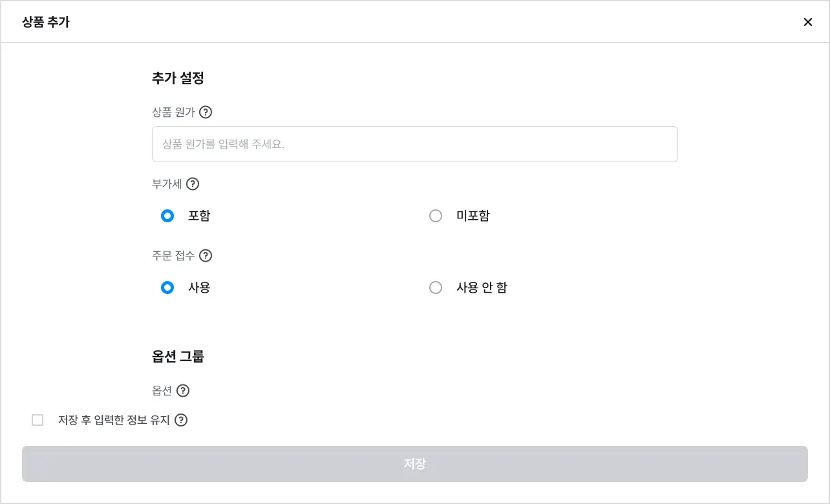Click the 부가세 field label text
Screen dimensions: 830x504
(x=167, y=184)
